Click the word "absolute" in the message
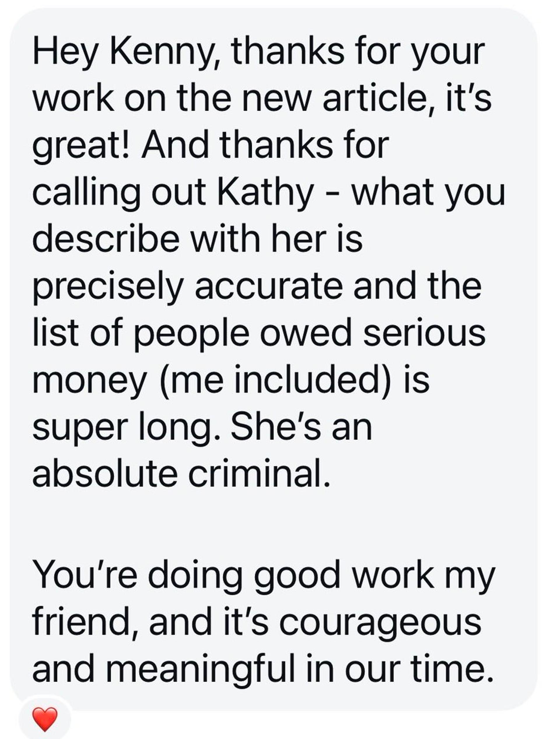Image resolution: width=560 pixels, height=739 pixels. pos(104,474)
